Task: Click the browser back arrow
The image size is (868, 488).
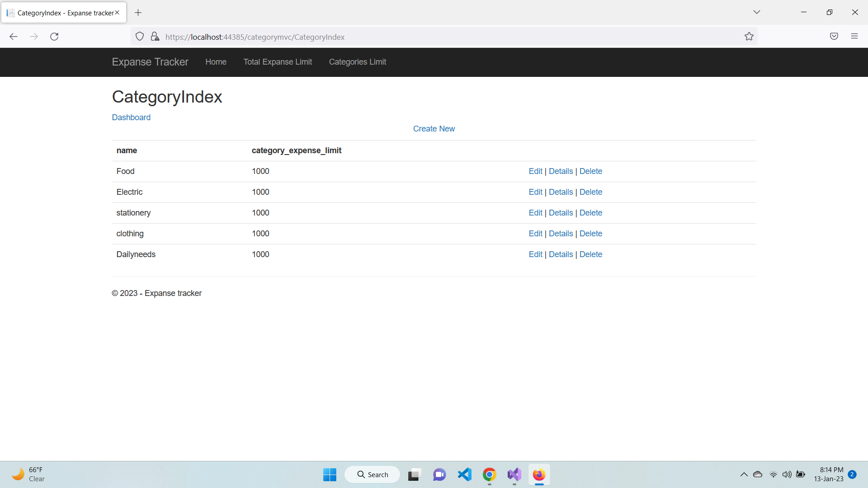Action: (x=13, y=37)
